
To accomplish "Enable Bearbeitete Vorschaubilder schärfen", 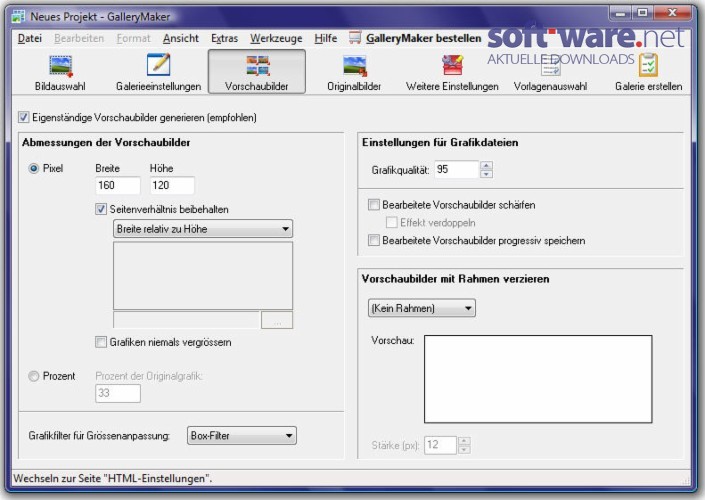I will [374, 205].
